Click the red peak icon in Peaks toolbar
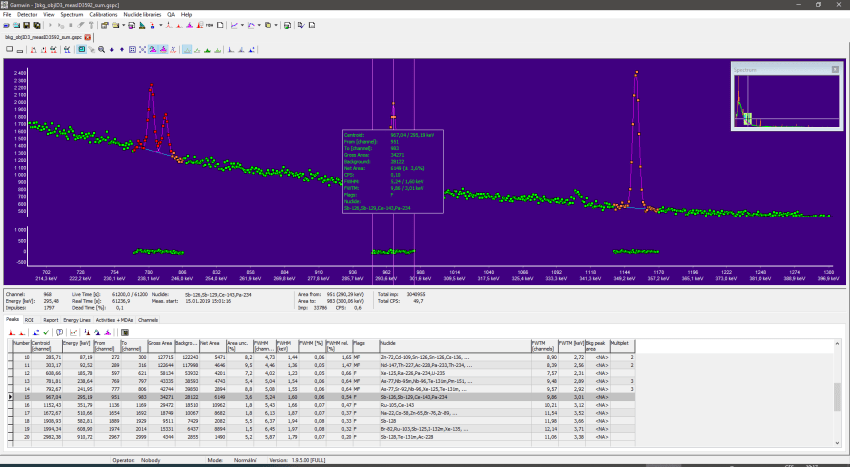The width and height of the screenshot is (850, 467). [x=11, y=331]
